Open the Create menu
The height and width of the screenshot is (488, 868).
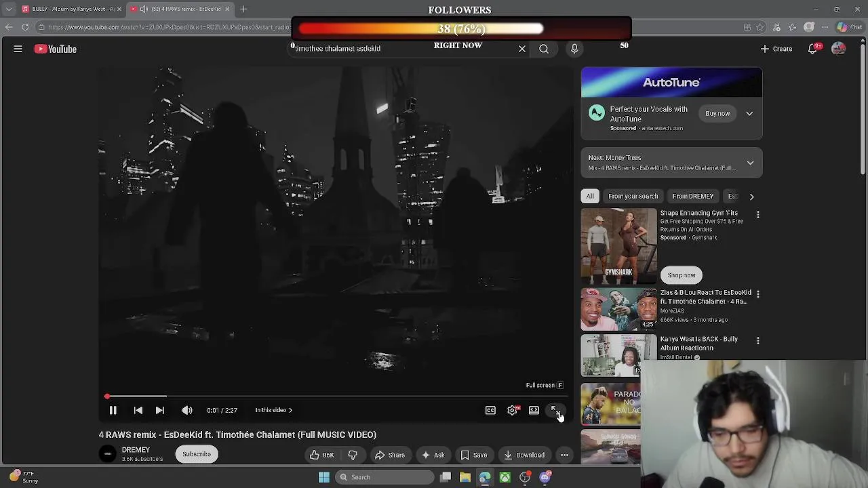(776, 49)
